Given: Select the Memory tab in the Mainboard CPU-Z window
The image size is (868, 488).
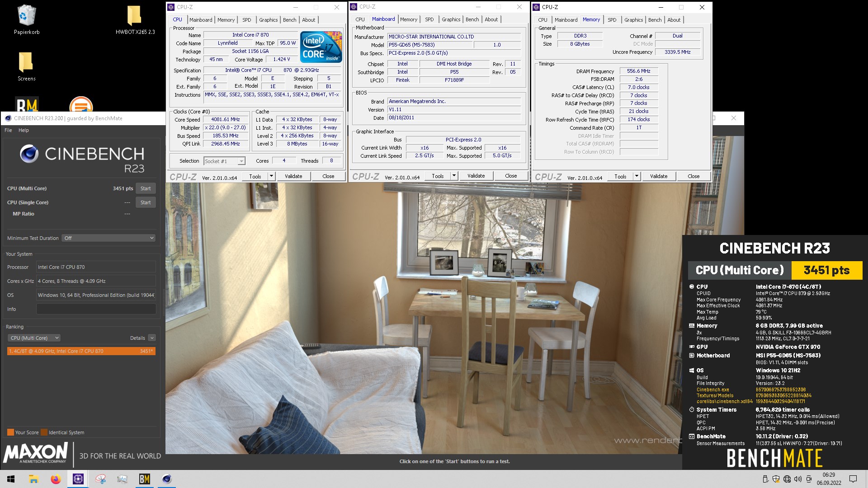Looking at the screenshot, I should [x=408, y=19].
